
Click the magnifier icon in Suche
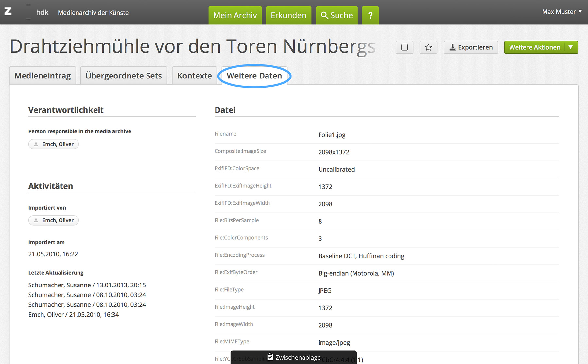(324, 15)
